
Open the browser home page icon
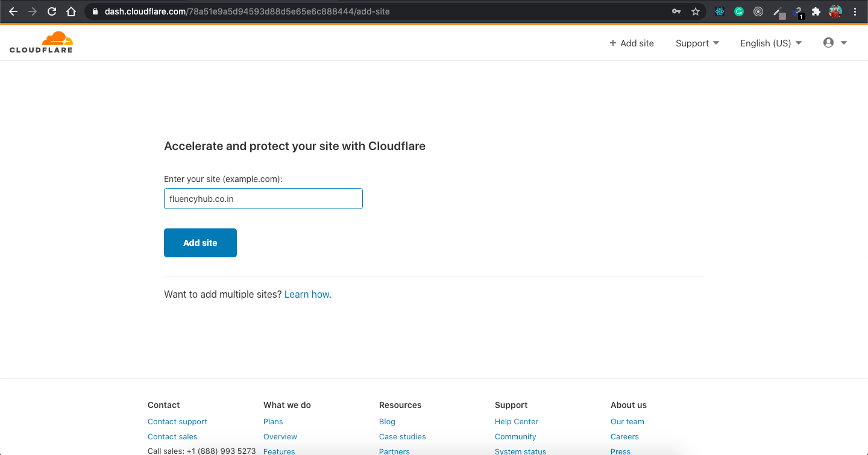click(71, 11)
